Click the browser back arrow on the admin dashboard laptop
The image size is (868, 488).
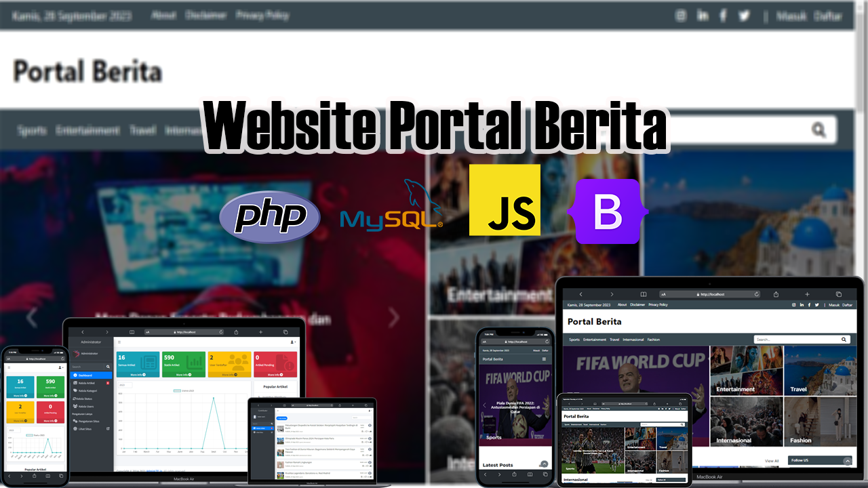(x=83, y=332)
